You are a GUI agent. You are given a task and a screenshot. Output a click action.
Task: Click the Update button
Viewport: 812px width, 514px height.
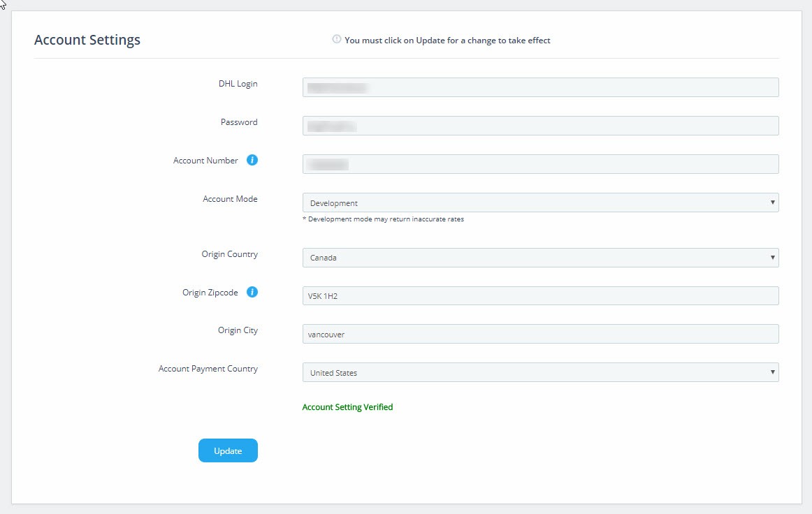(x=228, y=450)
